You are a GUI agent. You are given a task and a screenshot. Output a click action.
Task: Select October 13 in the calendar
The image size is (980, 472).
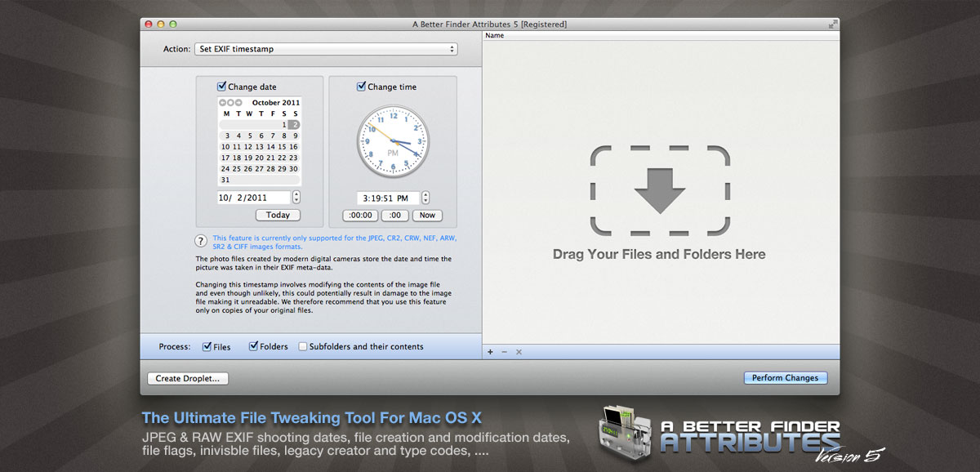[x=260, y=147]
